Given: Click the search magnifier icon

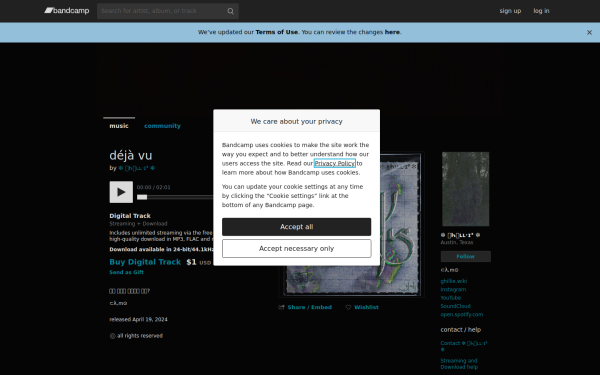Looking at the screenshot, I should coord(230,11).
